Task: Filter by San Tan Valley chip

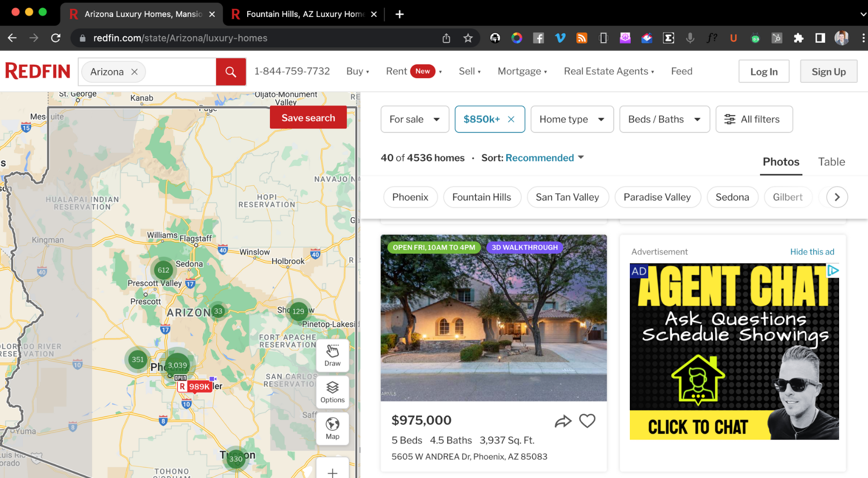Action: (x=567, y=197)
